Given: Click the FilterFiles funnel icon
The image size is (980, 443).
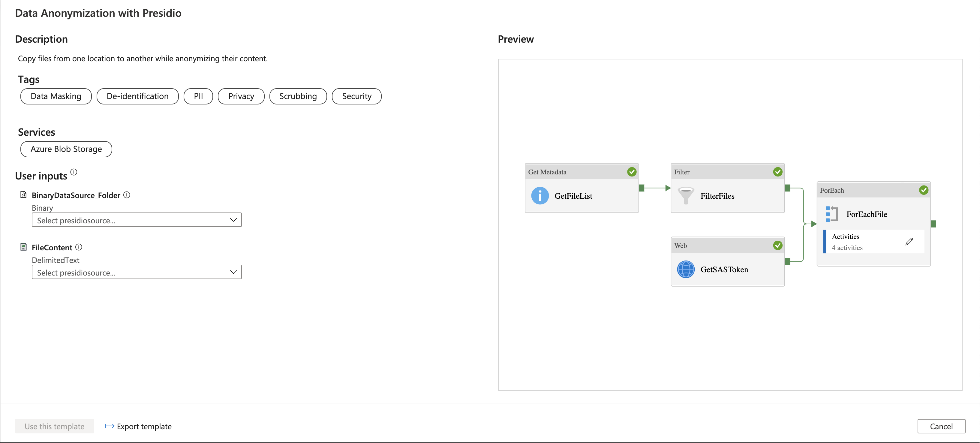Looking at the screenshot, I should [x=686, y=196].
